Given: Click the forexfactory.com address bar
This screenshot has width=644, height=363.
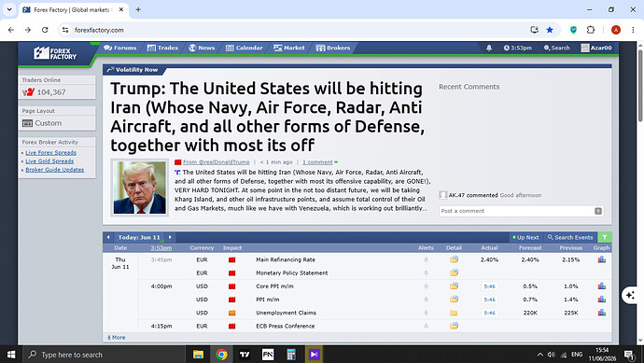Looking at the screenshot, I should click(x=296, y=30).
